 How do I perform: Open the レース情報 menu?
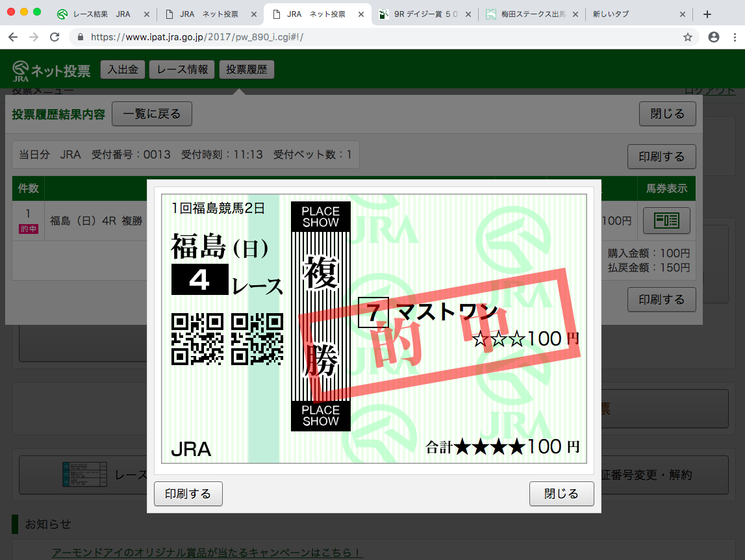pyautogui.click(x=182, y=70)
